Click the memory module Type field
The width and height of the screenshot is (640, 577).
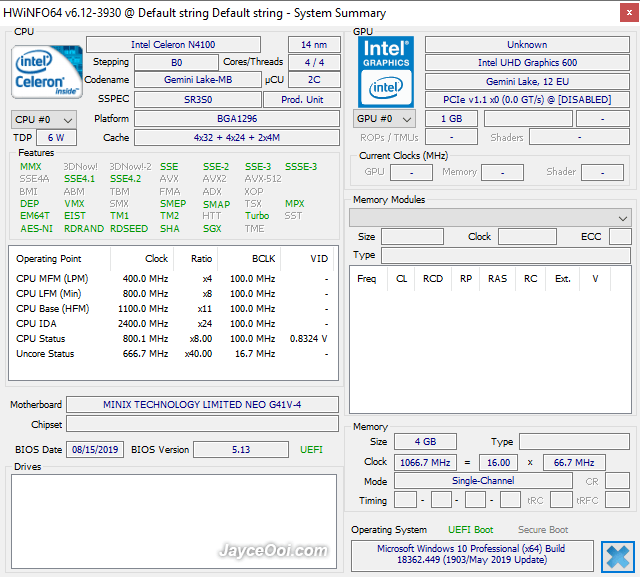coord(506,255)
